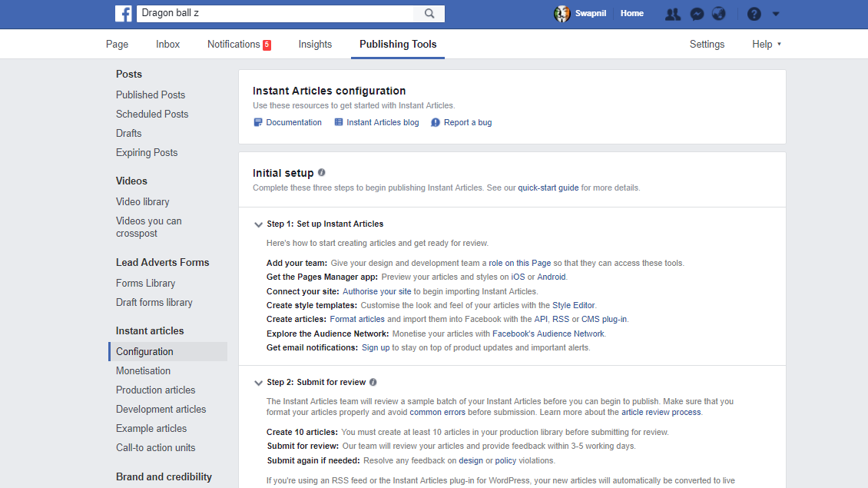Open Monetisation in sidebar
The width and height of the screenshot is (868, 488).
[143, 370]
